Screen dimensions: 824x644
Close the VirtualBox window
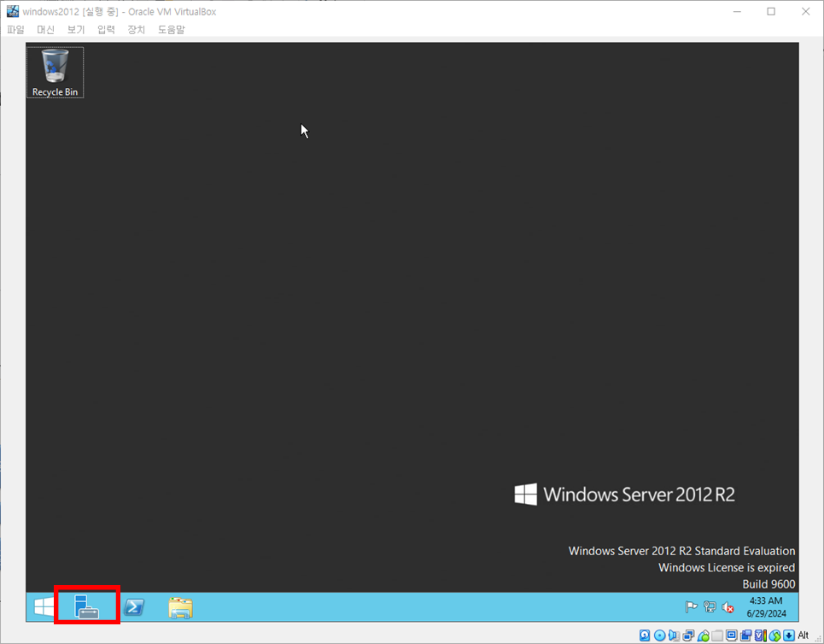click(x=805, y=11)
